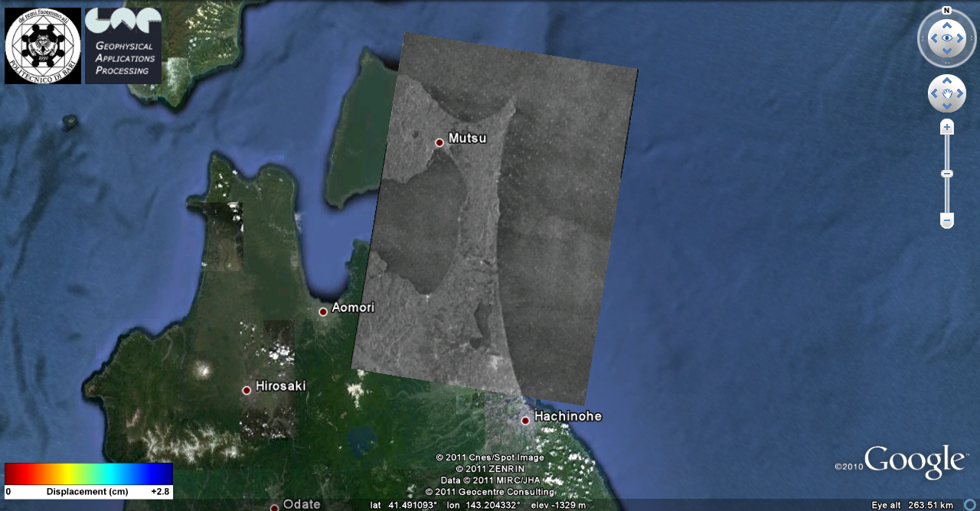This screenshot has height=511, width=980.
Task: Click the "© 2011 Cnes/Spot Image" copyright text
Action: pyautogui.click(x=490, y=457)
